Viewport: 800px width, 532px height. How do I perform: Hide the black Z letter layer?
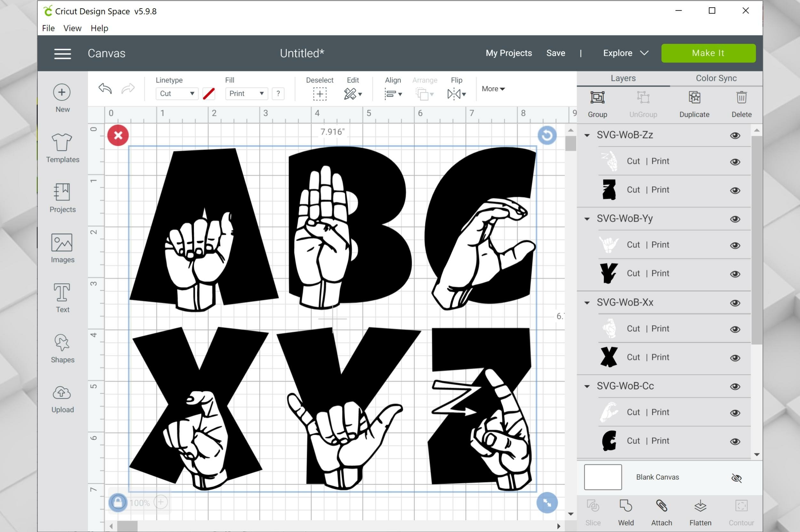click(735, 190)
